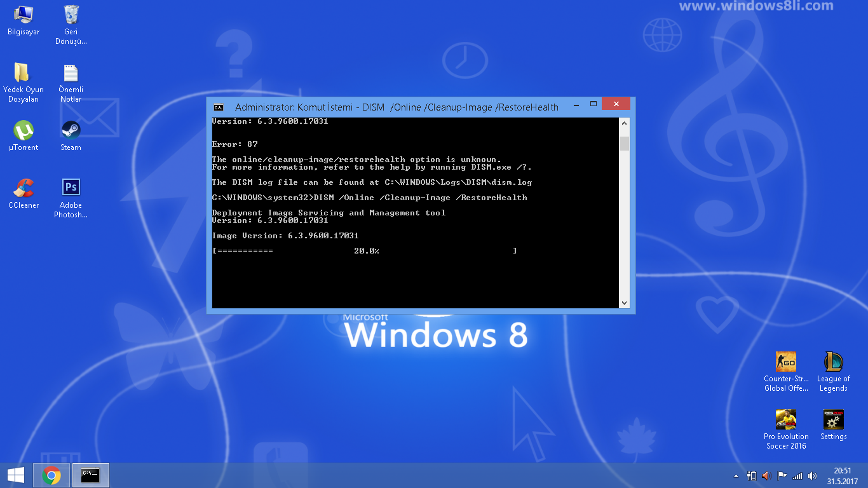Click the Command Prompt title bar system icon
Viewport: 868px width, 488px height.
[219, 107]
